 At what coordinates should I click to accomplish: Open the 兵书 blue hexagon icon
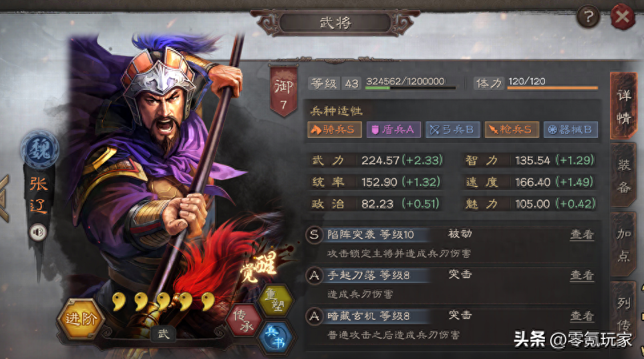(x=275, y=337)
